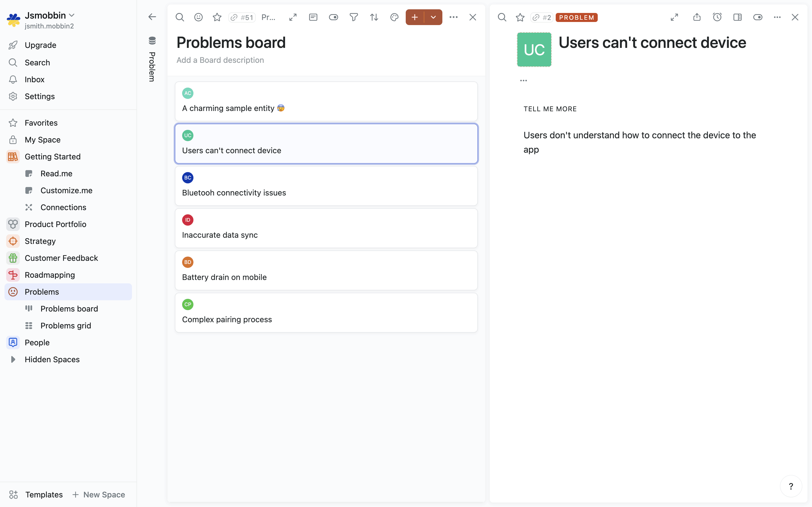Click the red plus add button
The image size is (812, 507).
(x=415, y=17)
